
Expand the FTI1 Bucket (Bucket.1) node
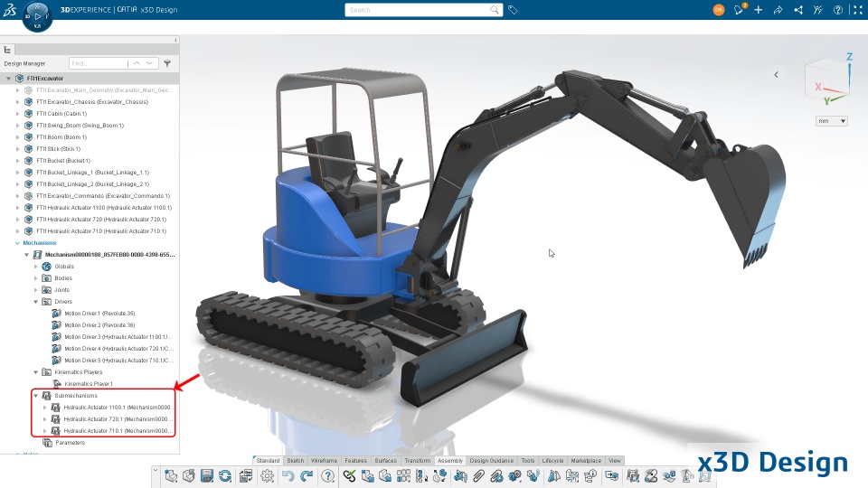coord(18,161)
